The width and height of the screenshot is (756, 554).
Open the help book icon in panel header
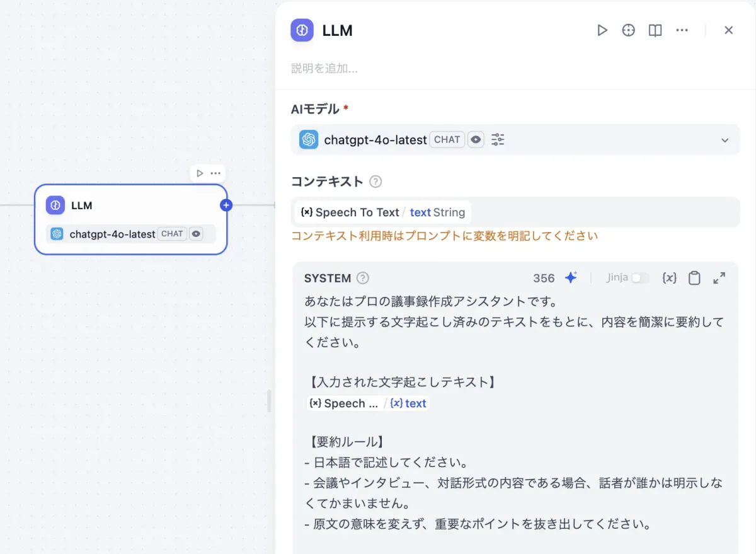click(x=655, y=30)
